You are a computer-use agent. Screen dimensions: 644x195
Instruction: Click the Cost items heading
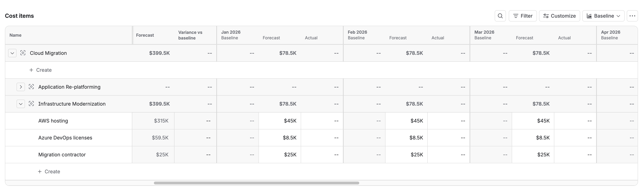pyautogui.click(x=20, y=16)
